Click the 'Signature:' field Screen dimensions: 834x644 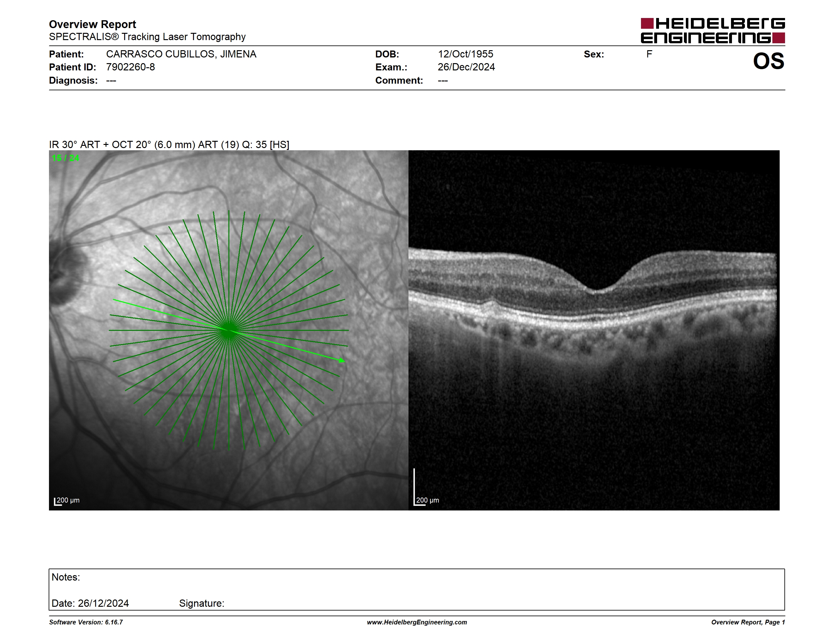202,603
